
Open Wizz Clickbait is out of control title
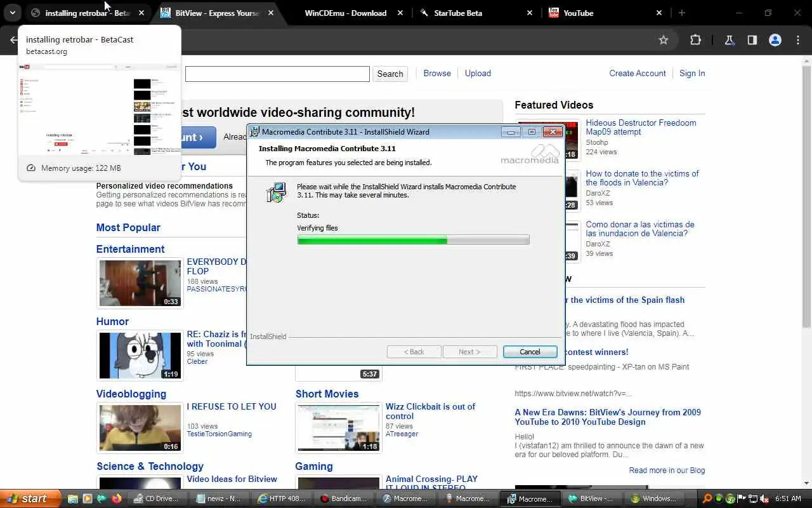[430, 411]
